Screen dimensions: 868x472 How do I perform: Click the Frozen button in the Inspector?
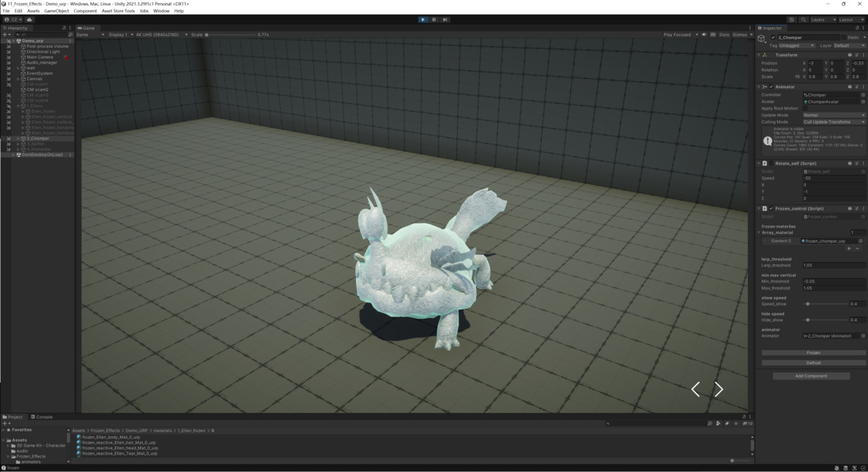point(813,353)
